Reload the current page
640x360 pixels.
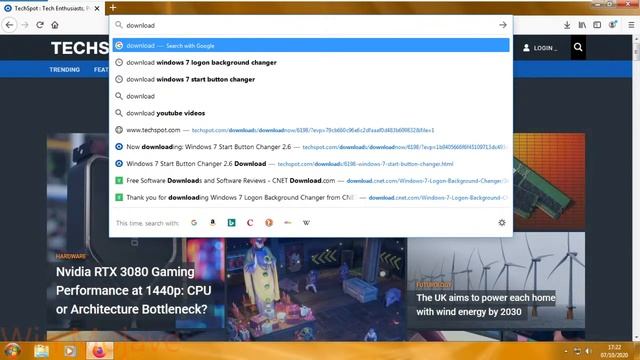40,25
